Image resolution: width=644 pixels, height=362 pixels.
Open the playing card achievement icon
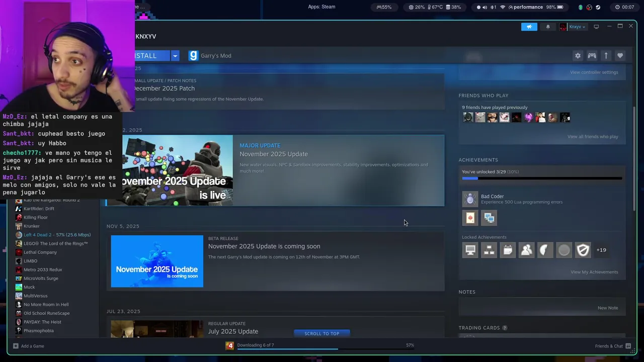pos(470,218)
